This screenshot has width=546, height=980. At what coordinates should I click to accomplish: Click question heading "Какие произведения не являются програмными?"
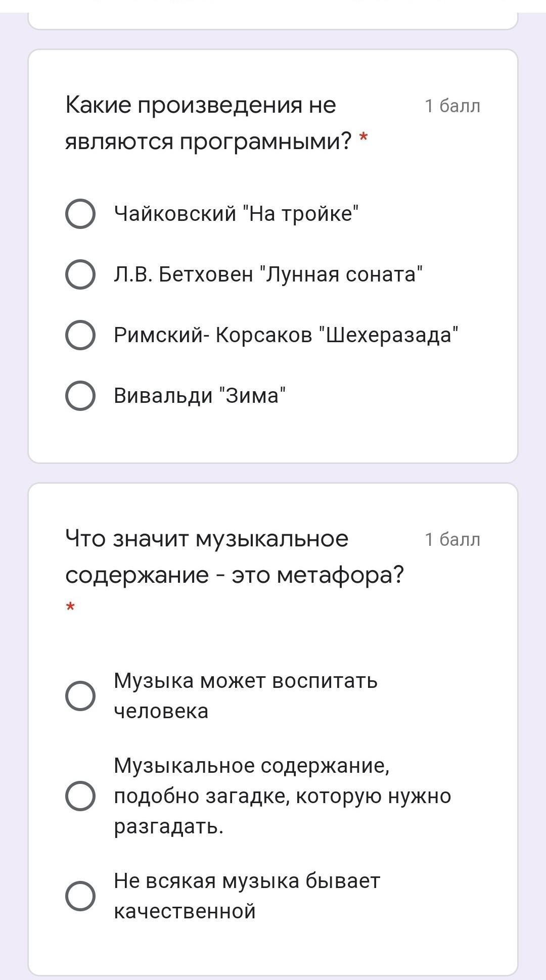click(x=207, y=123)
